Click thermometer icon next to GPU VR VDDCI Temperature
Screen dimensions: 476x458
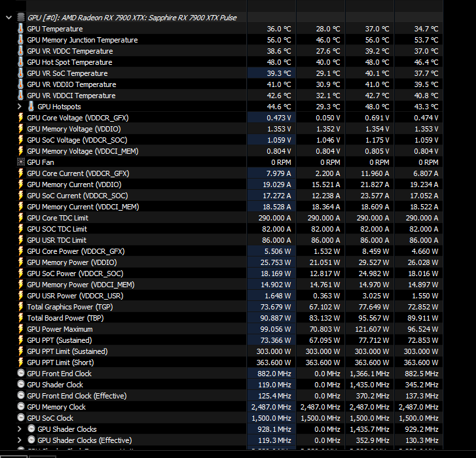20,96
